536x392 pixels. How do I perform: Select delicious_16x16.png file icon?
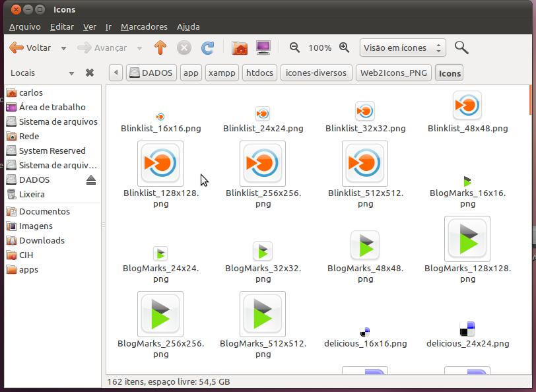[365, 331]
